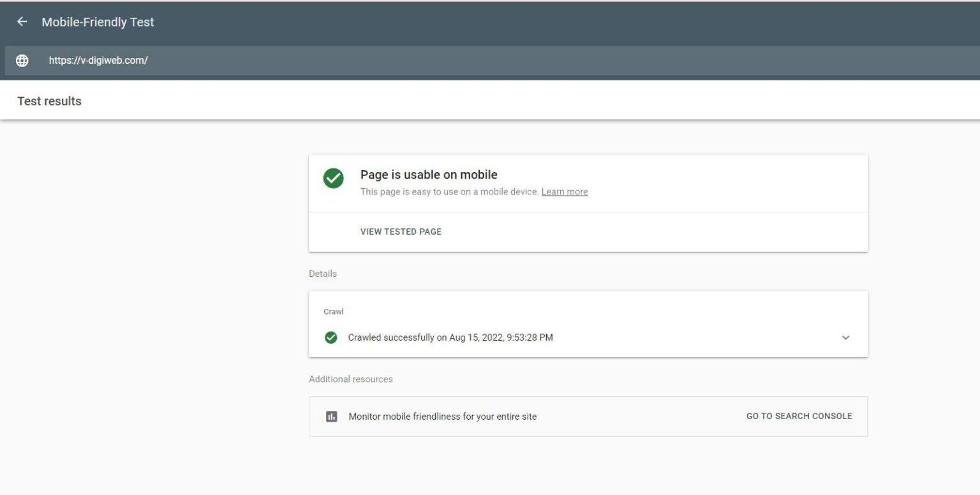Click the small Crawl label
Image resolution: width=980 pixels, height=495 pixels.
click(x=334, y=312)
